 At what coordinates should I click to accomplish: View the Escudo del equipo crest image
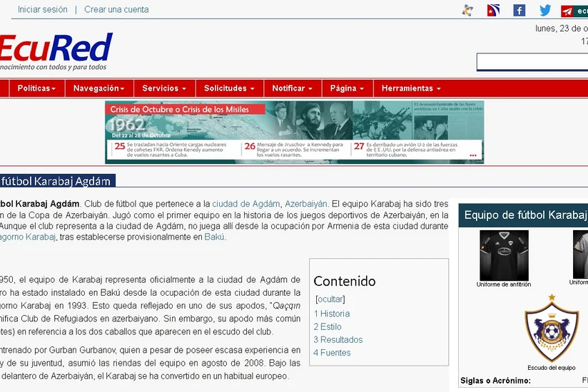pyautogui.click(x=552, y=329)
